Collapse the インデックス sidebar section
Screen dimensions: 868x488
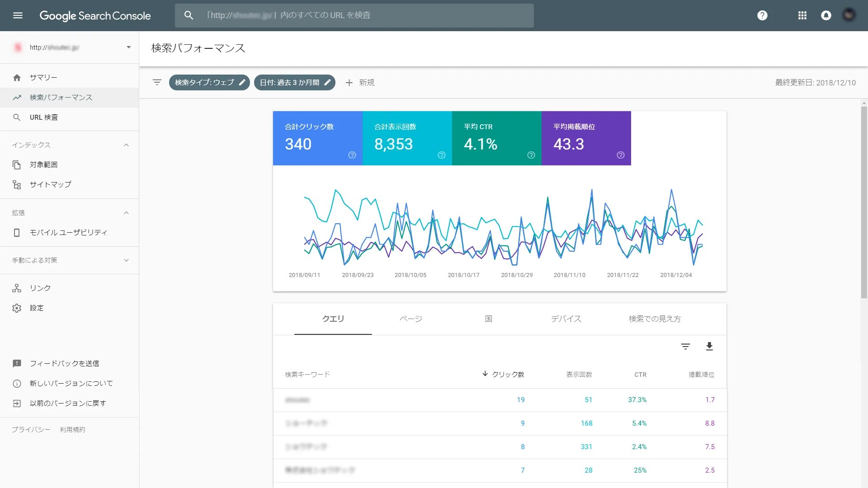(x=126, y=145)
